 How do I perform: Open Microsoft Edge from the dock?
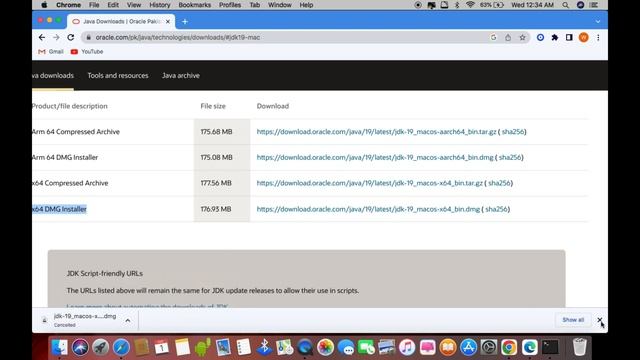tap(529, 347)
